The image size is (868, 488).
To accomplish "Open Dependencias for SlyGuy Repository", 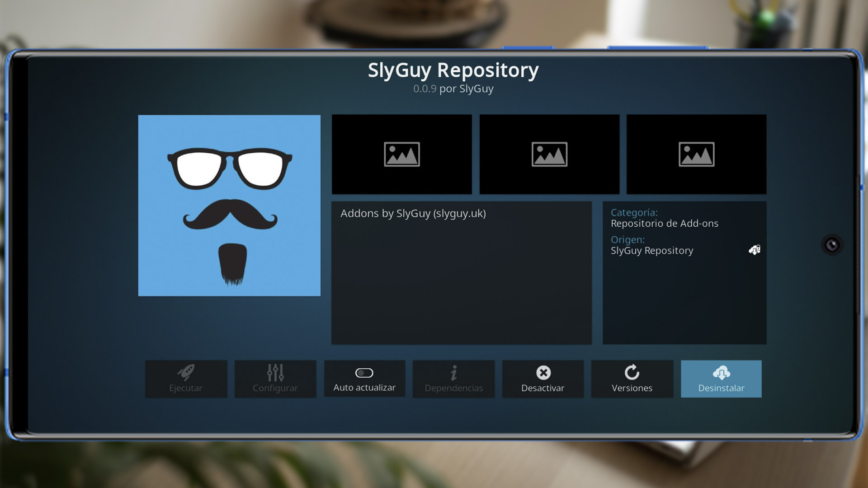I will click(453, 379).
